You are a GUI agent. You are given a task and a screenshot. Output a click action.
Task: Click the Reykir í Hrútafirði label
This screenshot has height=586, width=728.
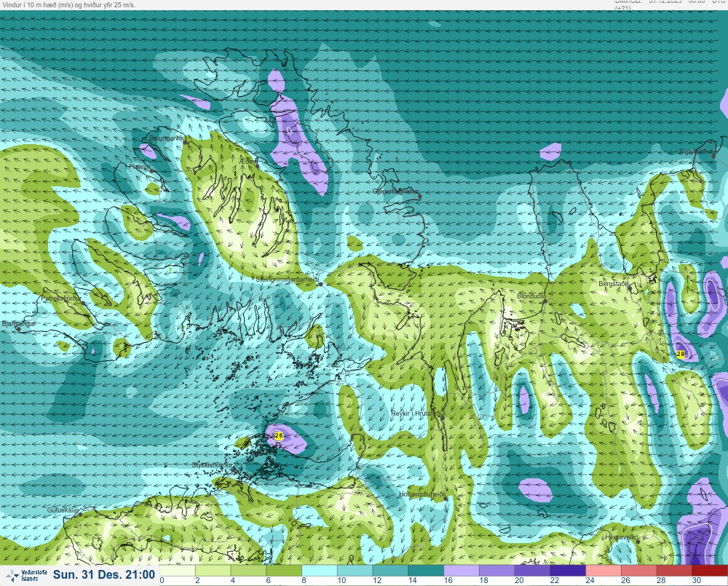pyautogui.click(x=418, y=413)
